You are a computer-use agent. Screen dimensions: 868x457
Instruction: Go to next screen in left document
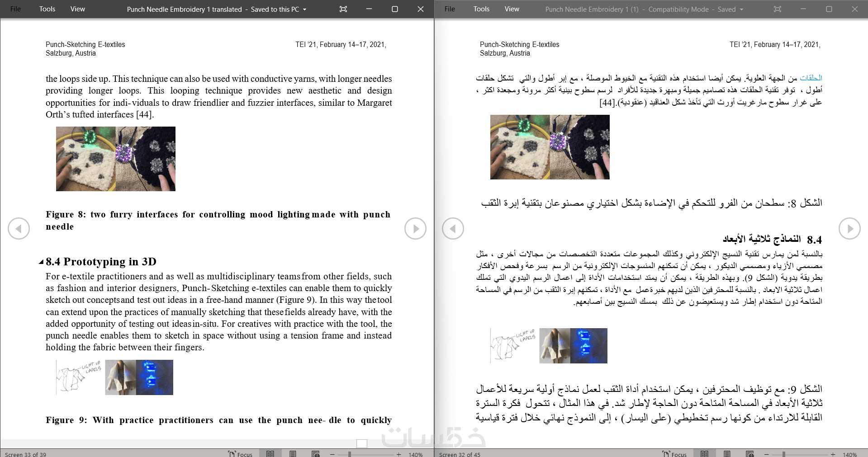click(415, 229)
